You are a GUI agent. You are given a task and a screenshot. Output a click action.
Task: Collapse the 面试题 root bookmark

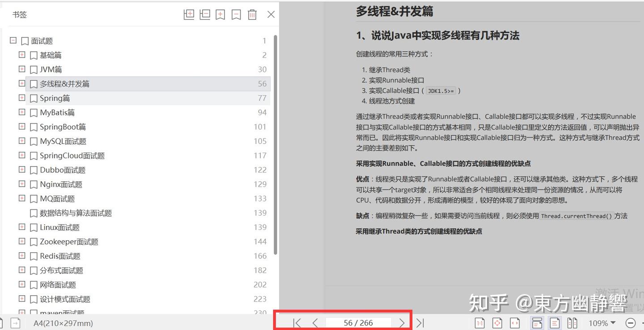tap(13, 40)
